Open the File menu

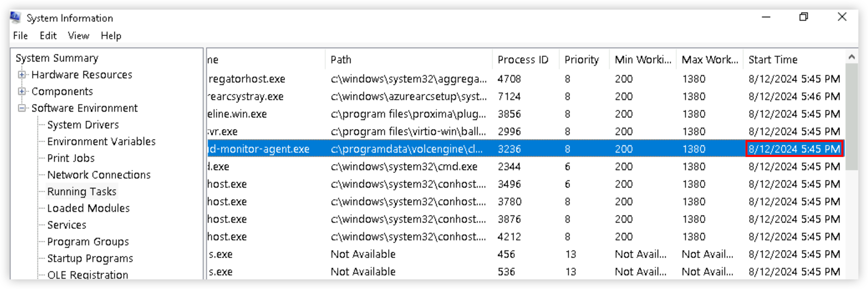click(20, 36)
